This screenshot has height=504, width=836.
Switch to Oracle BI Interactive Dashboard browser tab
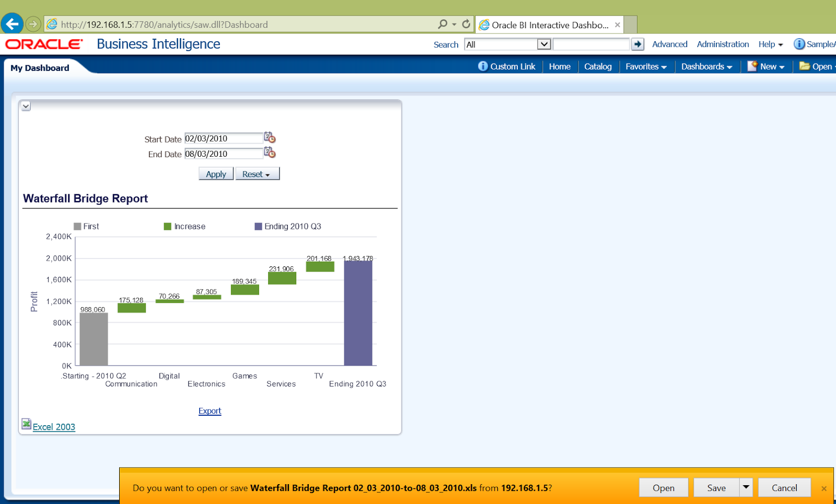tap(550, 25)
